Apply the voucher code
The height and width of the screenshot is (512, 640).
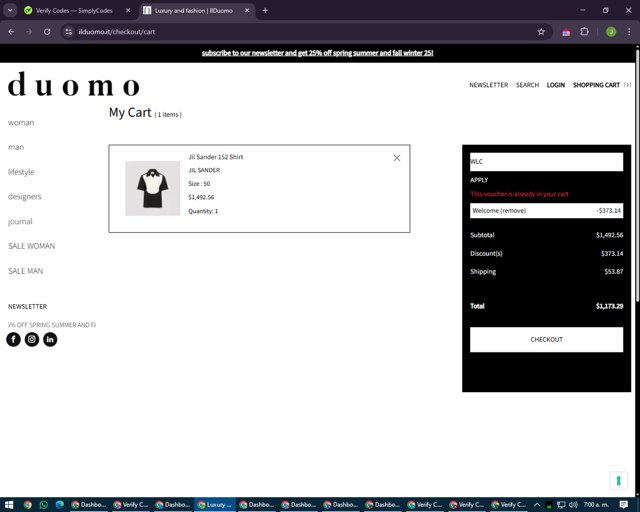[479, 180]
